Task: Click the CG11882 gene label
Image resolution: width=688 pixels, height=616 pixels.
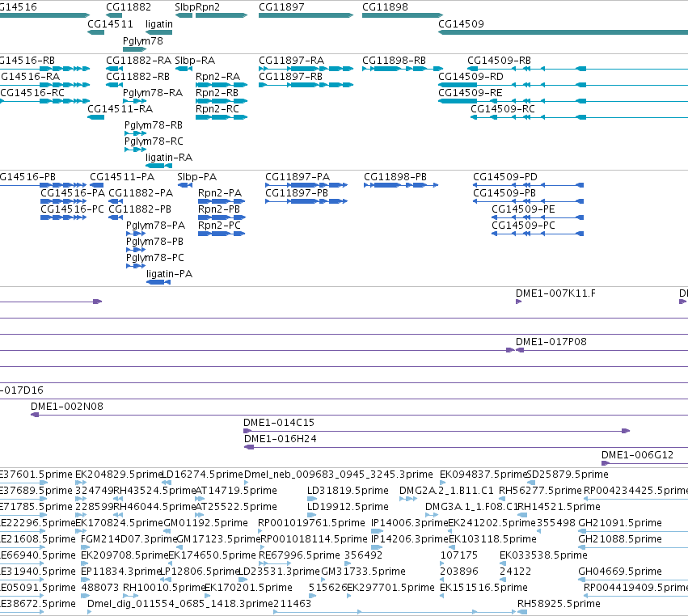Action: click(x=128, y=7)
